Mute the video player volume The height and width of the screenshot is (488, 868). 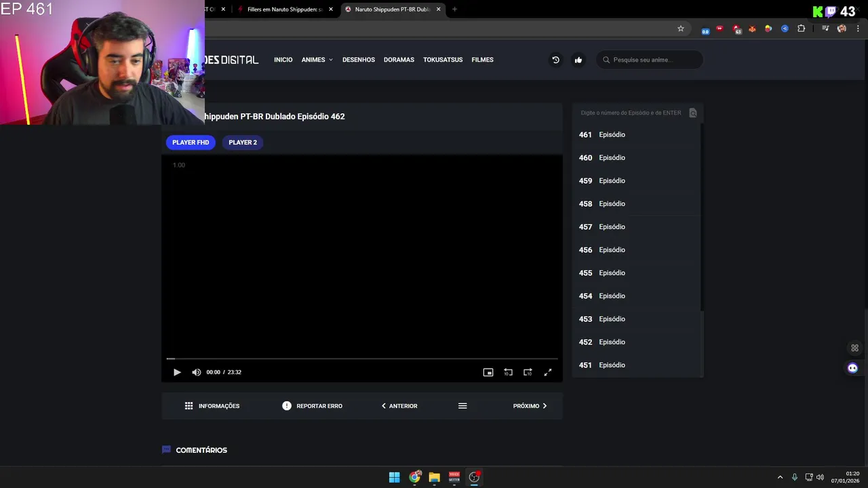(x=196, y=372)
